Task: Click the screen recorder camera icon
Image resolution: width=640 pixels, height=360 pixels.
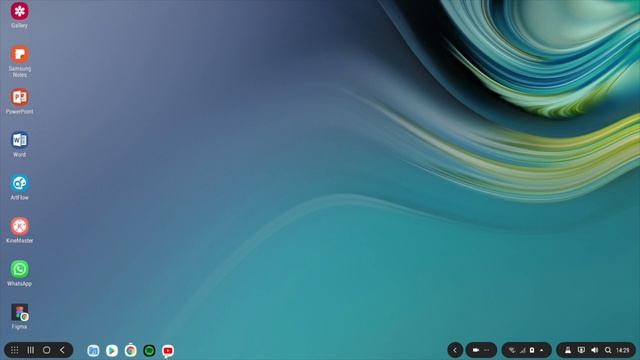Action: 476,350
